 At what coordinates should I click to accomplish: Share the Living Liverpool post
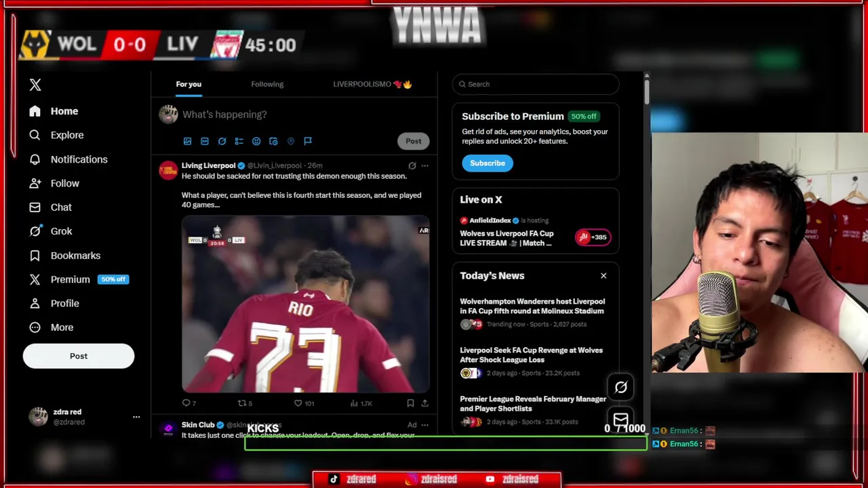click(425, 403)
